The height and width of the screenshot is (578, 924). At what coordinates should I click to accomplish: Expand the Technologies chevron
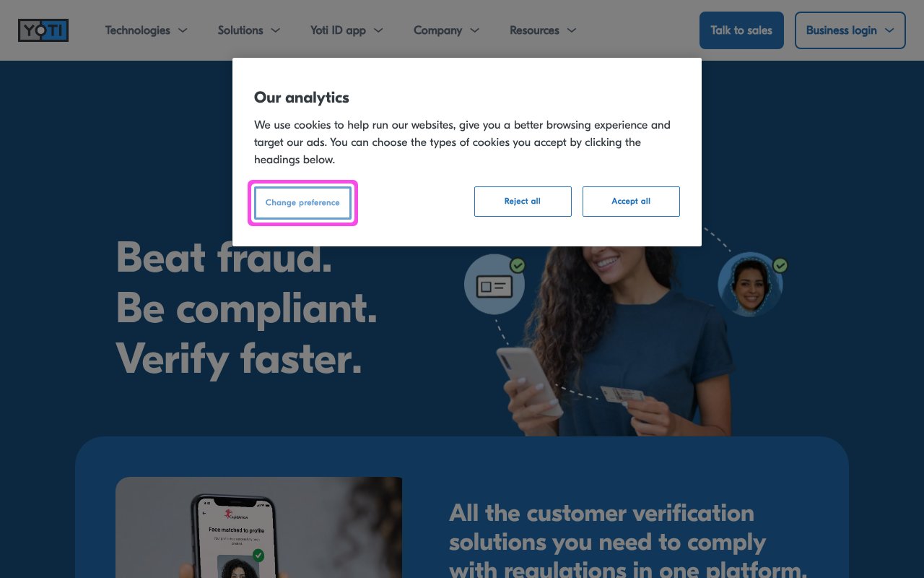(x=183, y=30)
